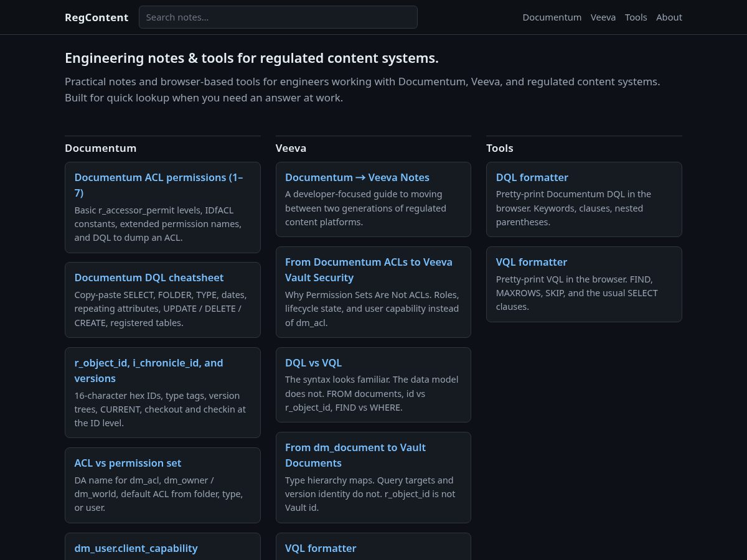The width and height of the screenshot is (747, 560).
Task: Click description 'Pretty-print Documentum DQL in the browser'
Action: pyautogui.click(x=574, y=208)
